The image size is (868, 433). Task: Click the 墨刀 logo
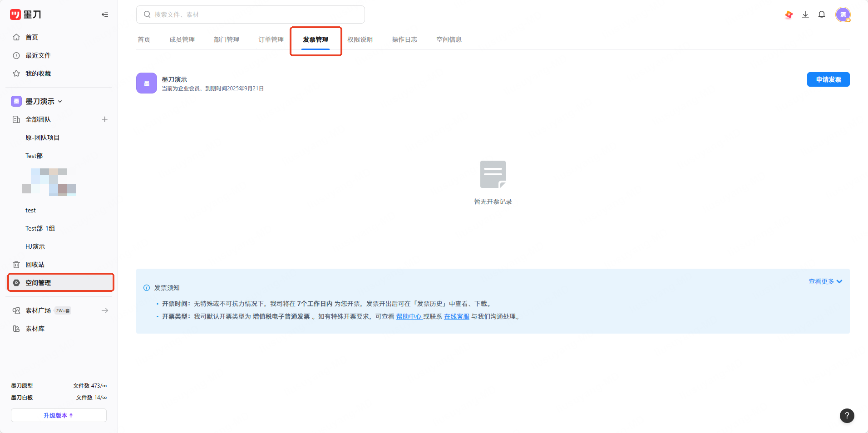25,15
